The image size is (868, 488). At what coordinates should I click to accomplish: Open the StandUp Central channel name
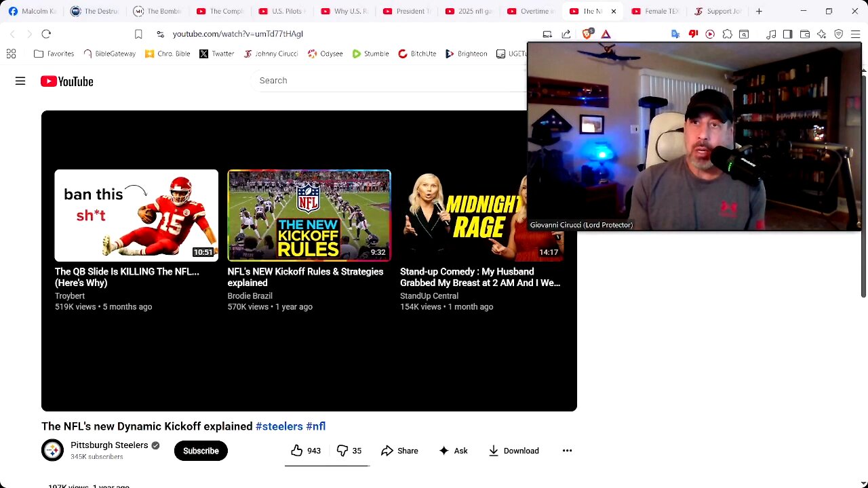pos(429,296)
